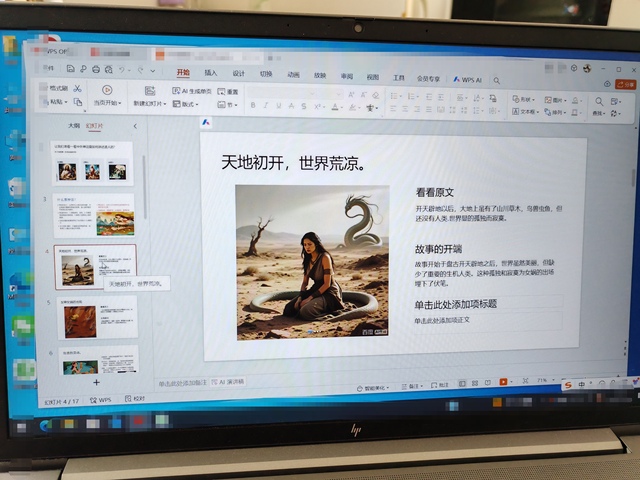Switch to the 插入 ribbon tab
This screenshot has width=640, height=480.
[211, 73]
